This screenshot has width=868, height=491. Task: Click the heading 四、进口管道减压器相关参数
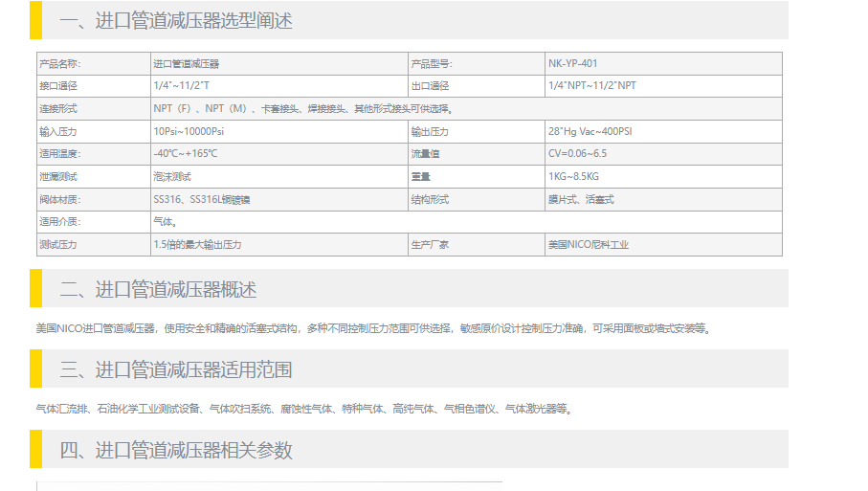click(x=176, y=450)
